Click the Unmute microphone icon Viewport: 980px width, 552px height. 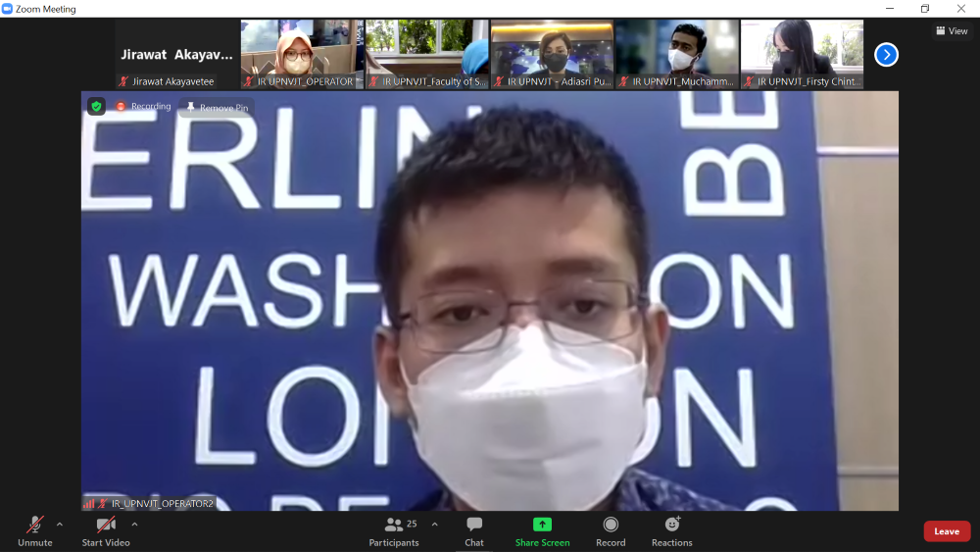(35, 526)
